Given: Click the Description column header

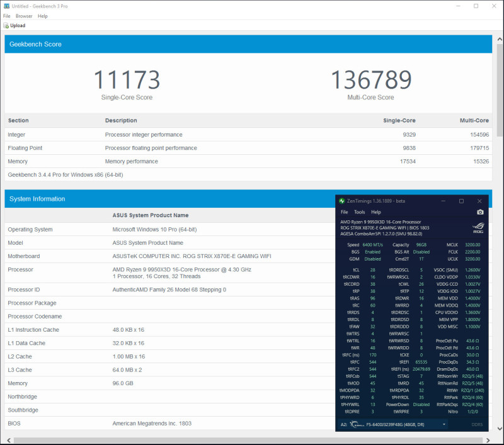Looking at the screenshot, I should coord(121,120).
